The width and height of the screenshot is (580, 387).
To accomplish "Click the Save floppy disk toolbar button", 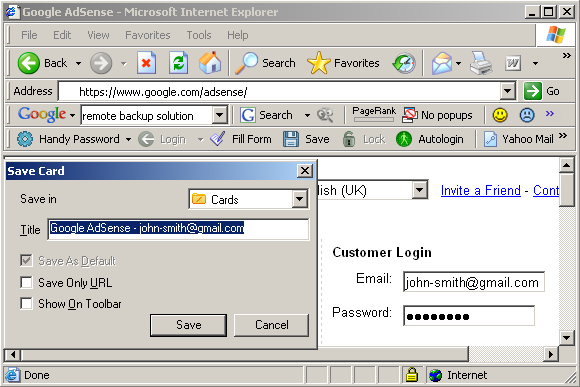I will (x=306, y=139).
